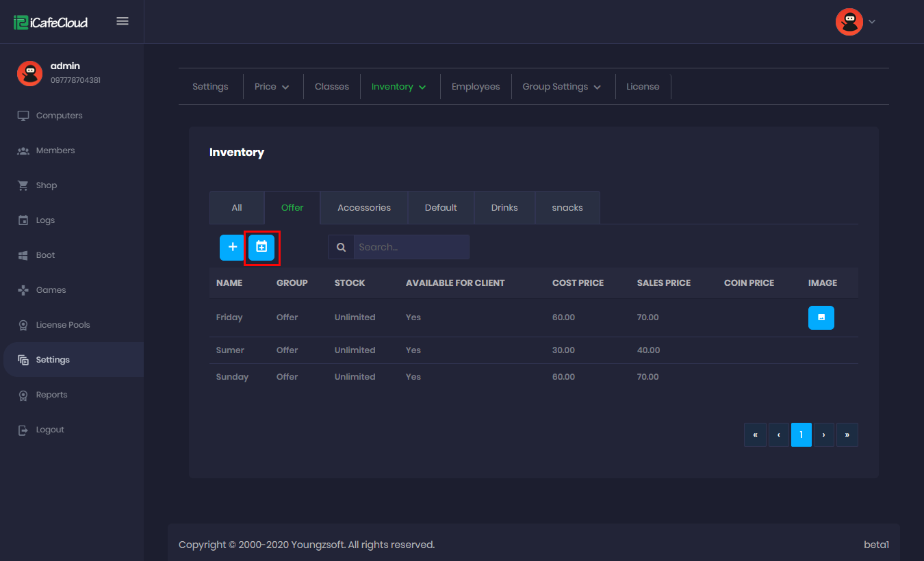Open Computers from the sidebar

(59, 116)
